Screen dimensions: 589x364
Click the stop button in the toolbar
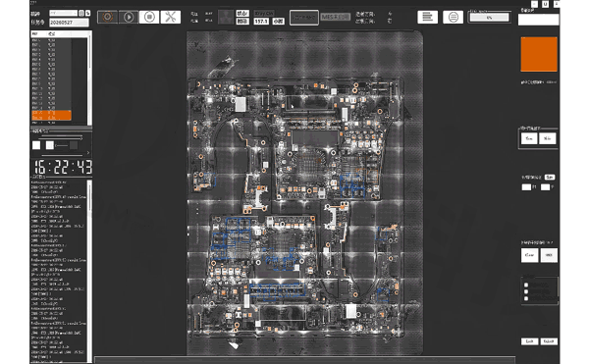click(149, 17)
